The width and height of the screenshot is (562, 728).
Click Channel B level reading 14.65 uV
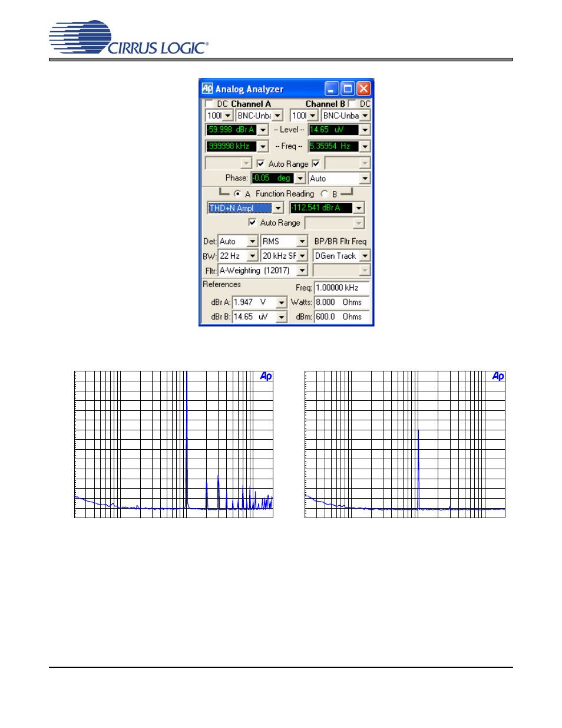333,130
